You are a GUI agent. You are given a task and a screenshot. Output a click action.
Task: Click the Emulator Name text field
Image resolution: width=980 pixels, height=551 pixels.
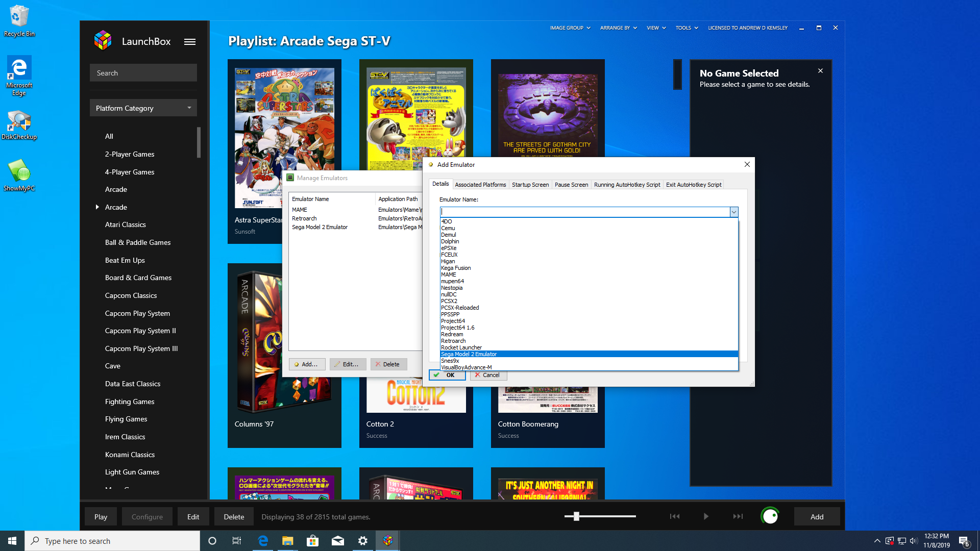[585, 212]
